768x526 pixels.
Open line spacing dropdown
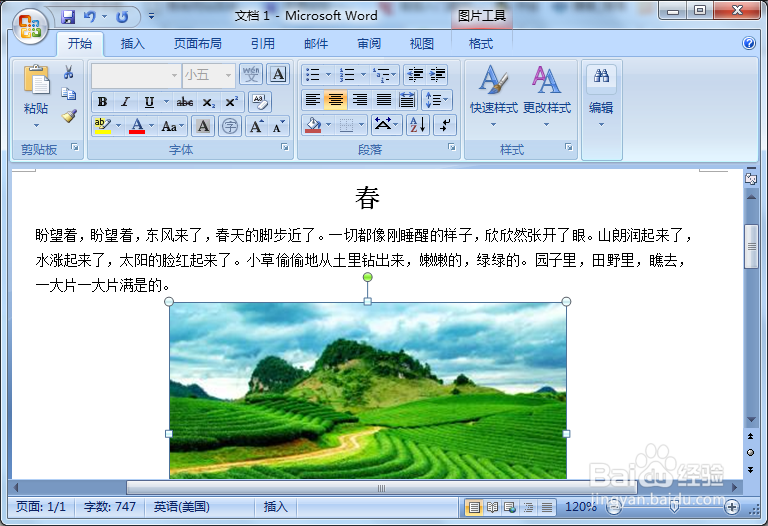(437, 100)
